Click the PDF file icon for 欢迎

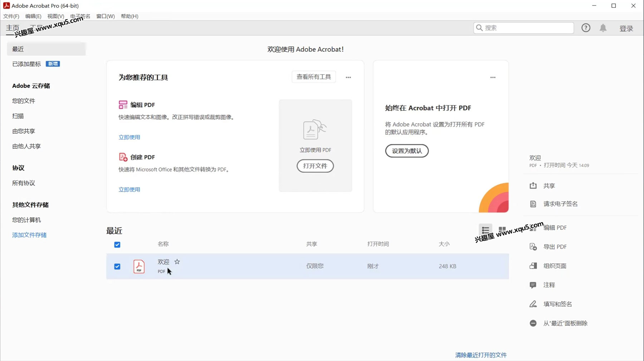coord(139,267)
